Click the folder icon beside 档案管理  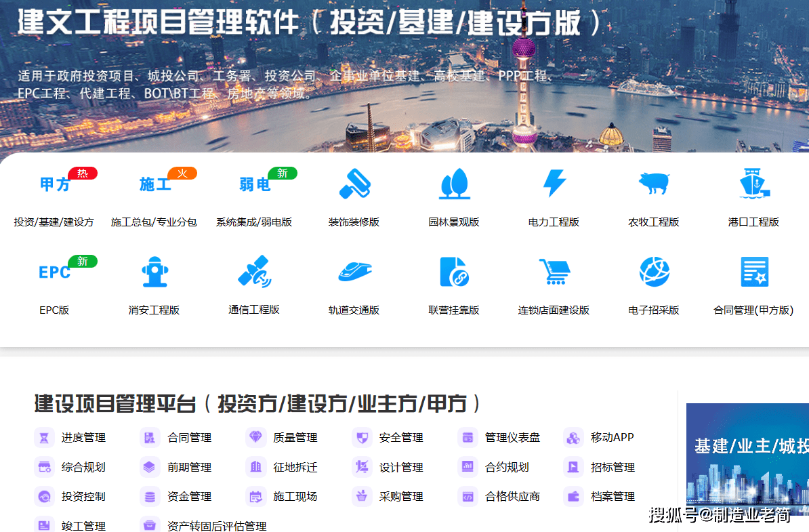(x=573, y=496)
